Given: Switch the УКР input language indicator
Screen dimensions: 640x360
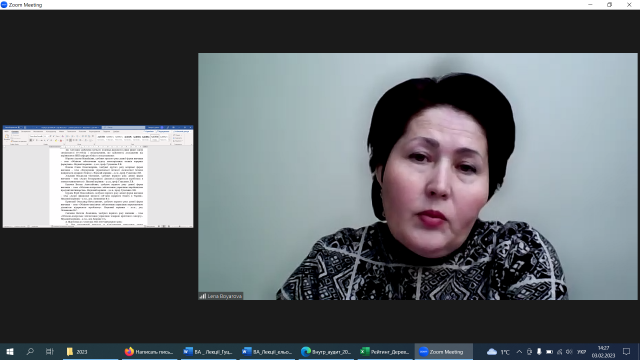Looking at the screenshot, I should (x=582, y=351).
